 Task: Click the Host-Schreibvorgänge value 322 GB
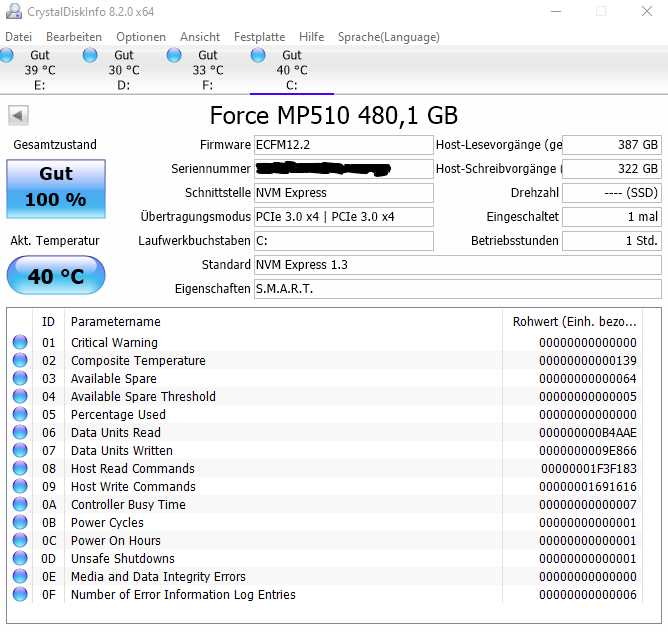[612, 169]
